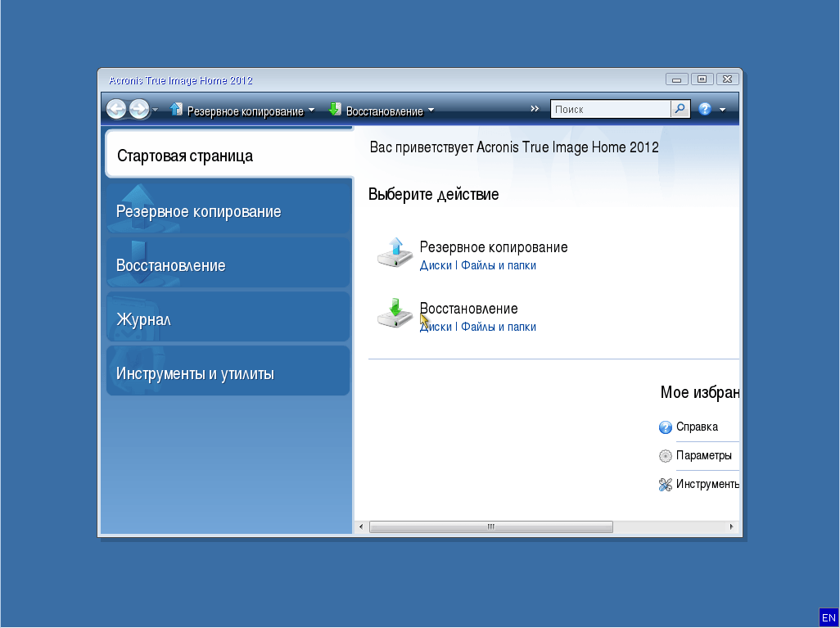Click the toolbar backup icon with blue arrow
This screenshot has height=628, width=840.
point(176,110)
